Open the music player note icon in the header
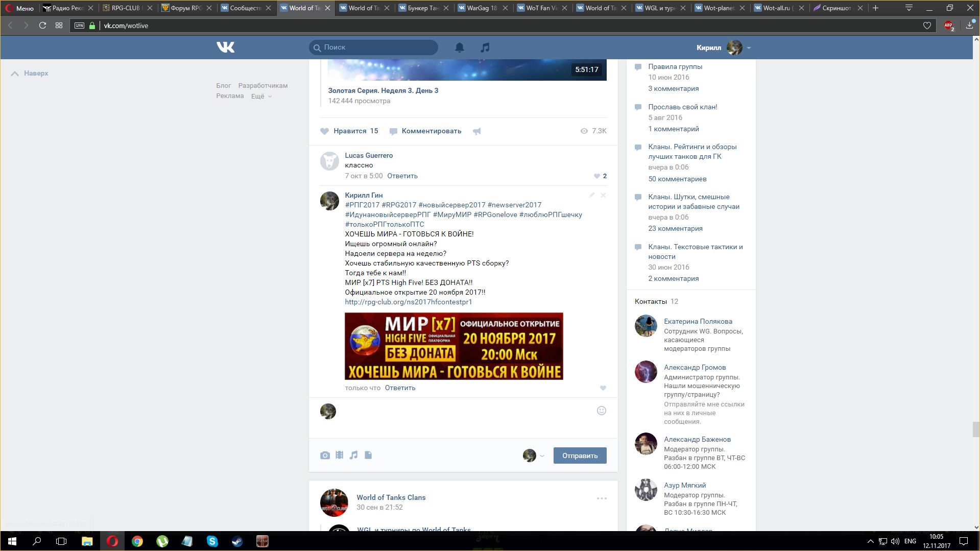The width and height of the screenshot is (980, 551). (485, 47)
